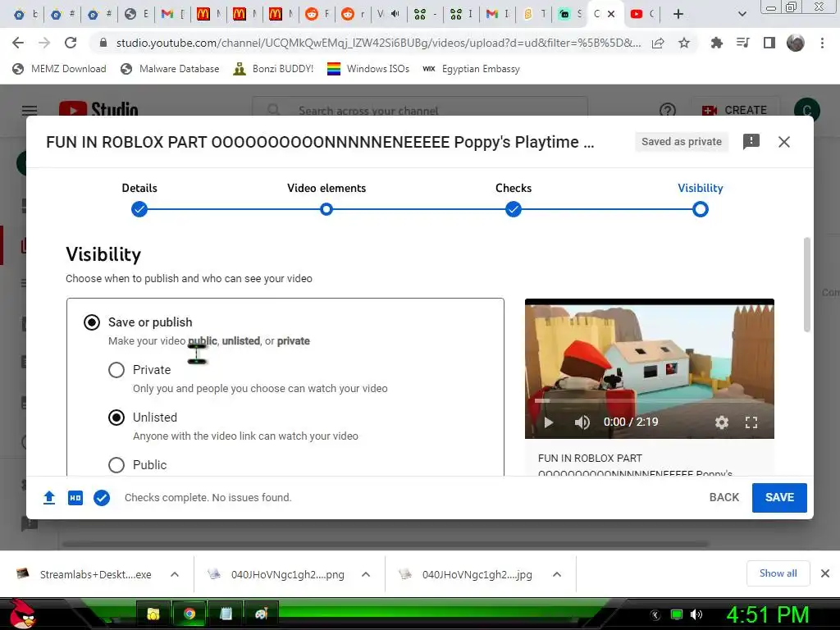Mute the video preview volume
The width and height of the screenshot is (840, 630).
[x=582, y=422]
